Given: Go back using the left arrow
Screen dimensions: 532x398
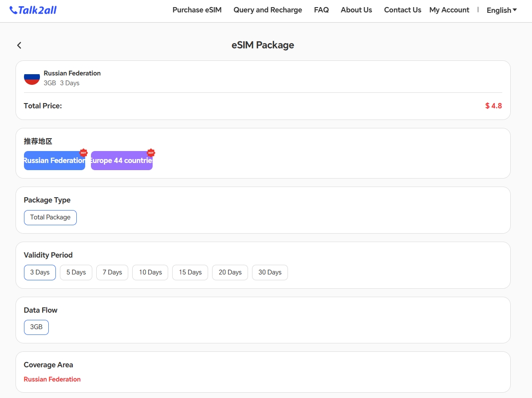Looking at the screenshot, I should click(x=19, y=45).
